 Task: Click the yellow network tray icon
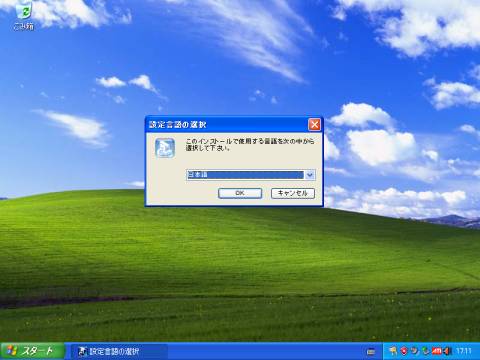point(393,351)
